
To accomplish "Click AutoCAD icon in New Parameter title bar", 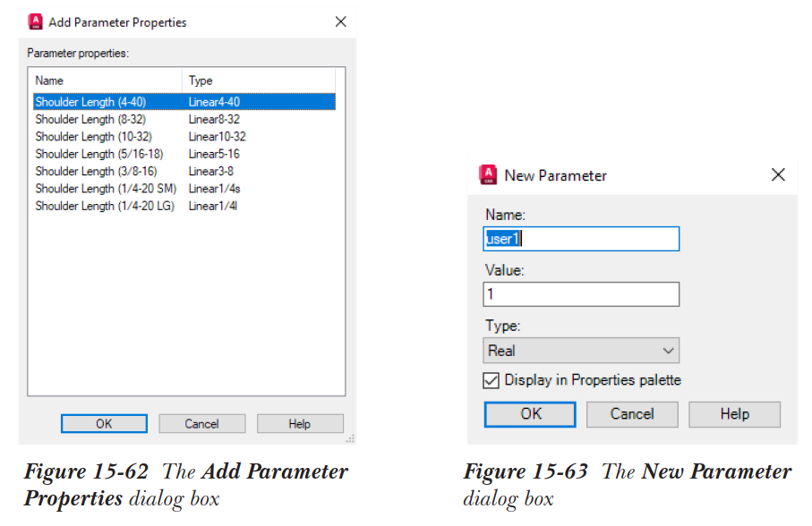I will coord(488,174).
